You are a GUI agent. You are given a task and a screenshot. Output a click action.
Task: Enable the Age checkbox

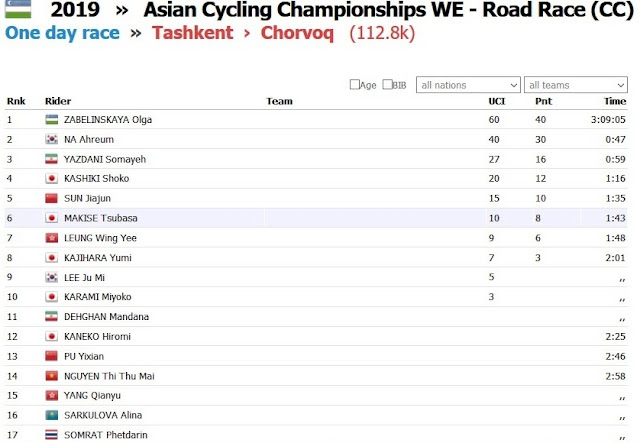pyautogui.click(x=355, y=85)
